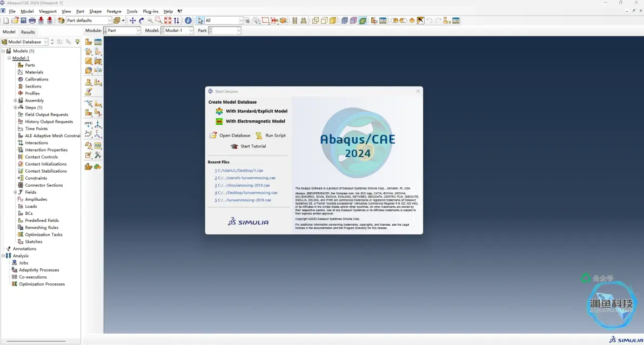Expand the Assembly tree node
Image resolution: width=644 pixels, height=345 pixels.
click(15, 100)
